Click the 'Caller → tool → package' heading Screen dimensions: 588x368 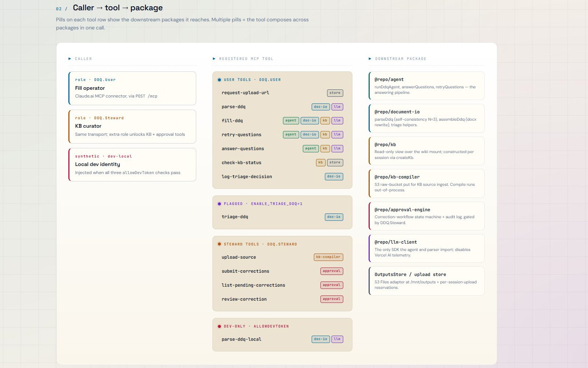[x=118, y=8]
